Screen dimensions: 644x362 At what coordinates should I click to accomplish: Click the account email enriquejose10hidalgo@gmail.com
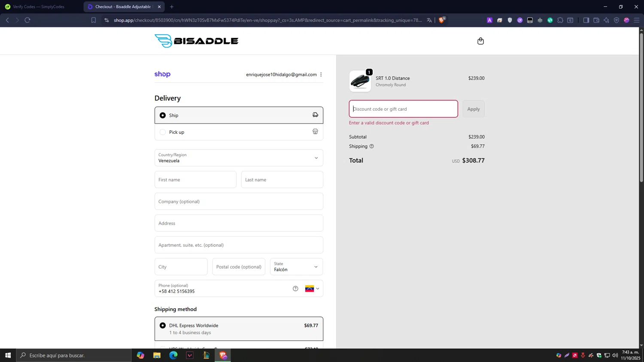281,75
